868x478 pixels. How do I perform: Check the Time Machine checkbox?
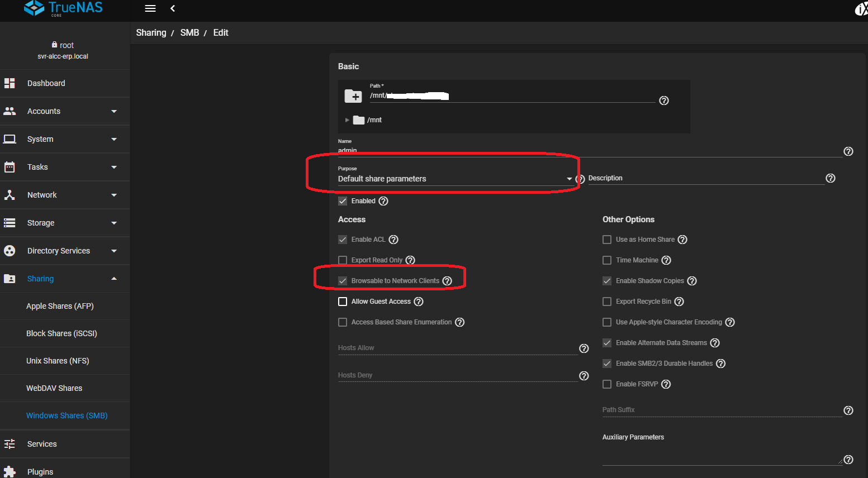[607, 260]
